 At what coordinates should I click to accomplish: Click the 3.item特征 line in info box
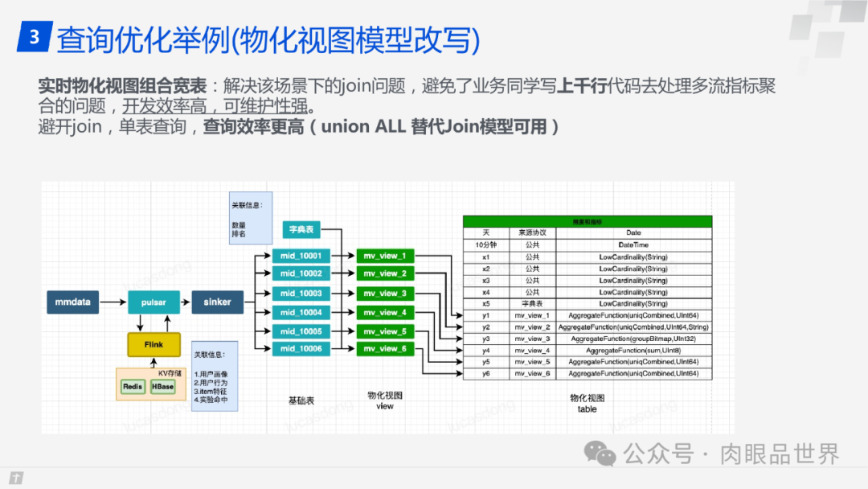pyautogui.click(x=210, y=391)
